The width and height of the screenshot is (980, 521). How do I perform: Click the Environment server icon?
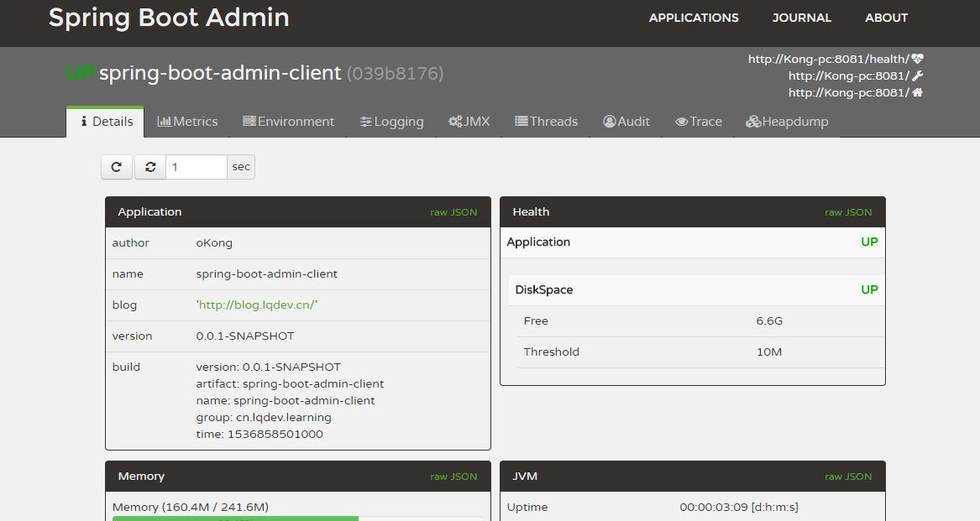point(249,121)
